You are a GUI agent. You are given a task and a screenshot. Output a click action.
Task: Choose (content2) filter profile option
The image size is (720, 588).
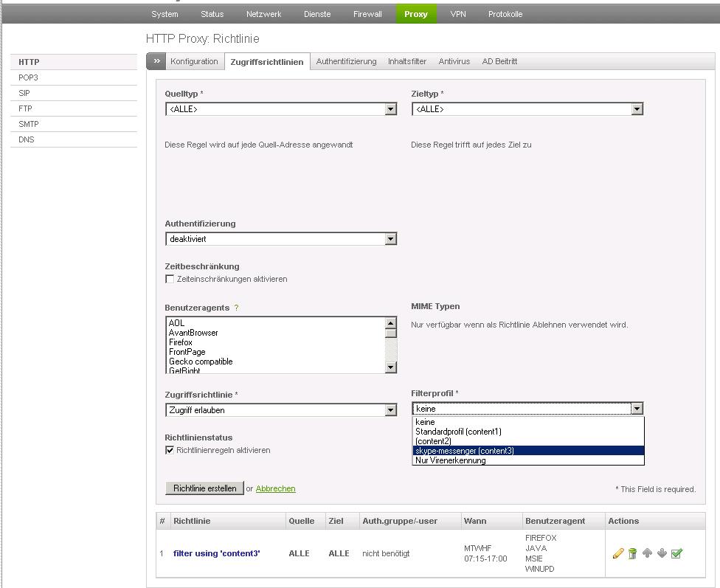point(528,441)
